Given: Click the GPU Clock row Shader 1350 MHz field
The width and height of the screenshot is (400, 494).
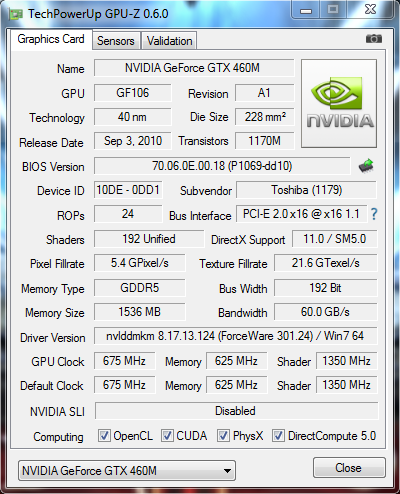Looking at the screenshot, I should point(346,361).
